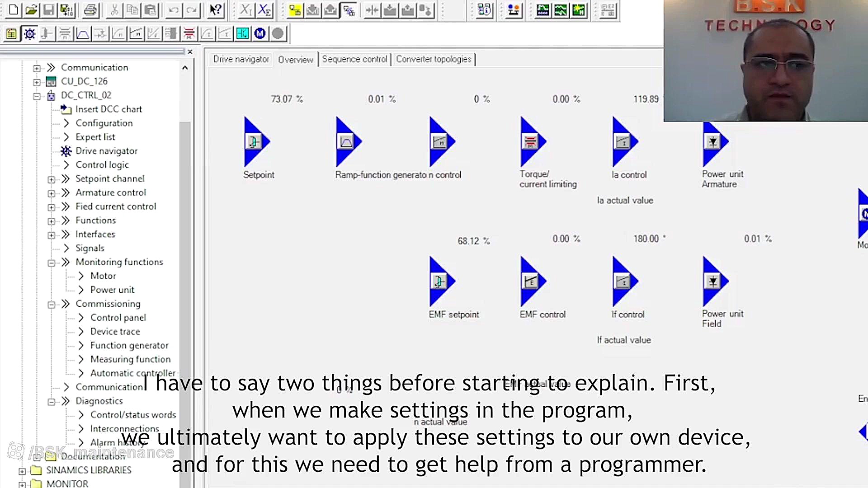The width and height of the screenshot is (868, 488).
Task: Switch to the Drive navigator tab
Action: 241,59
